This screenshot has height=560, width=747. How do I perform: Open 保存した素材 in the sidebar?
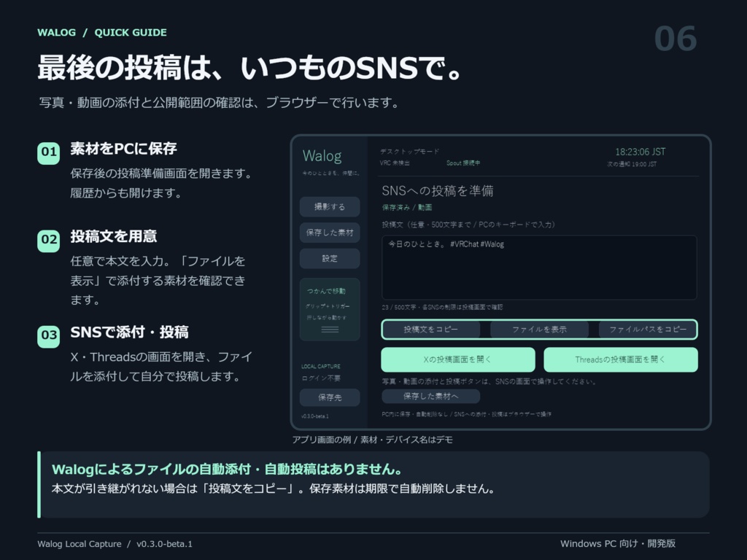click(x=330, y=233)
